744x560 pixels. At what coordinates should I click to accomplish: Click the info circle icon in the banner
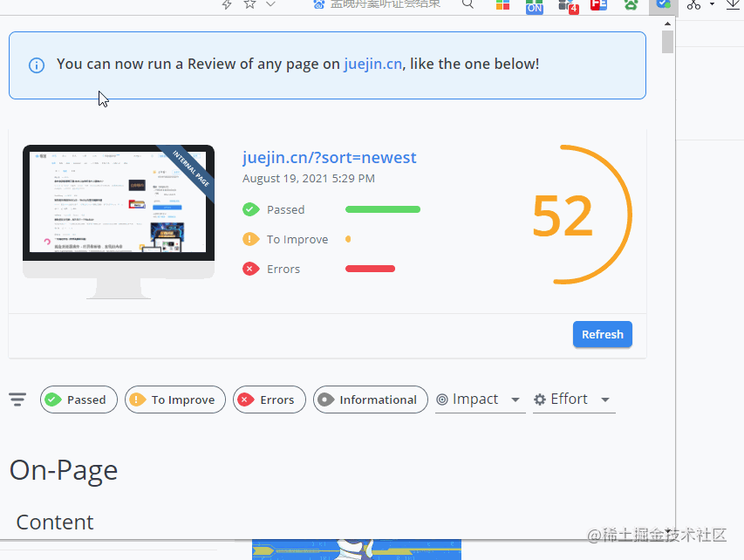(37, 65)
